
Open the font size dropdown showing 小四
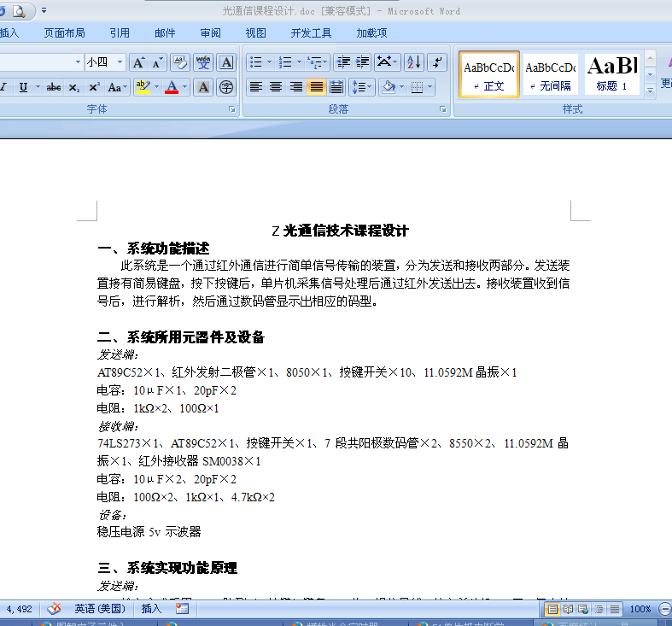[x=120, y=62]
